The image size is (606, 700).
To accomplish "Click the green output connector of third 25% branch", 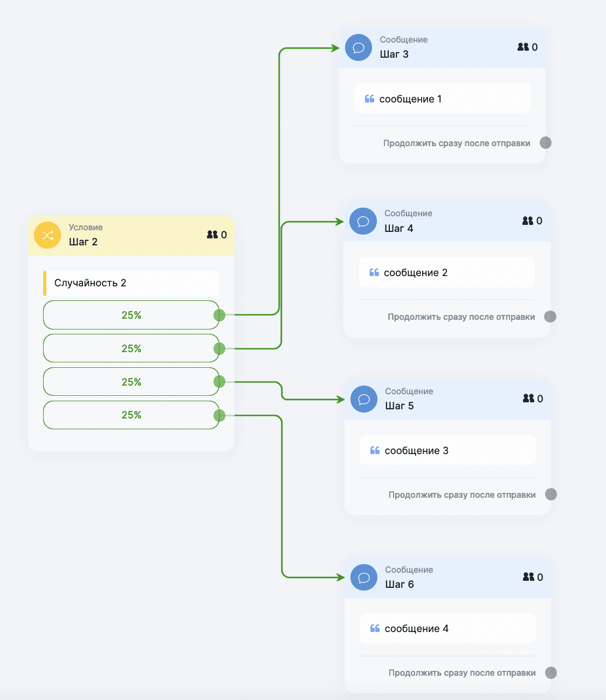I will pos(219,382).
